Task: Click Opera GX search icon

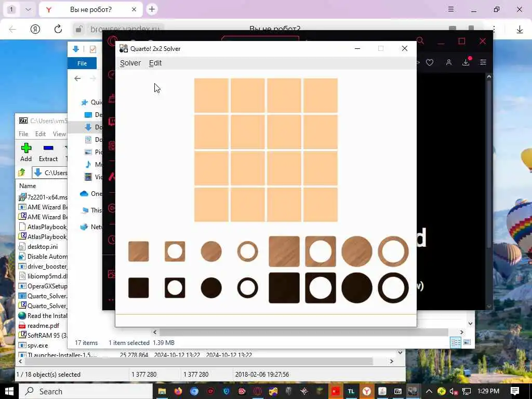Action: point(420,41)
